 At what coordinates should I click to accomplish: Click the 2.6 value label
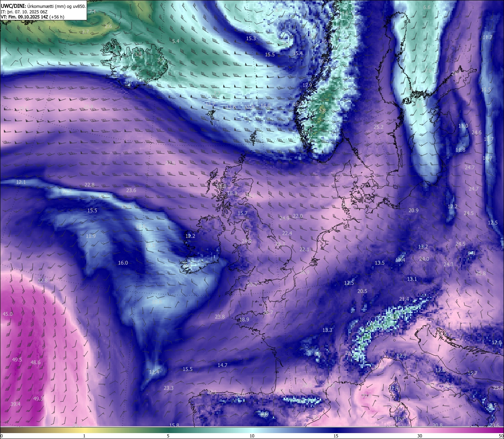(x=108, y=26)
